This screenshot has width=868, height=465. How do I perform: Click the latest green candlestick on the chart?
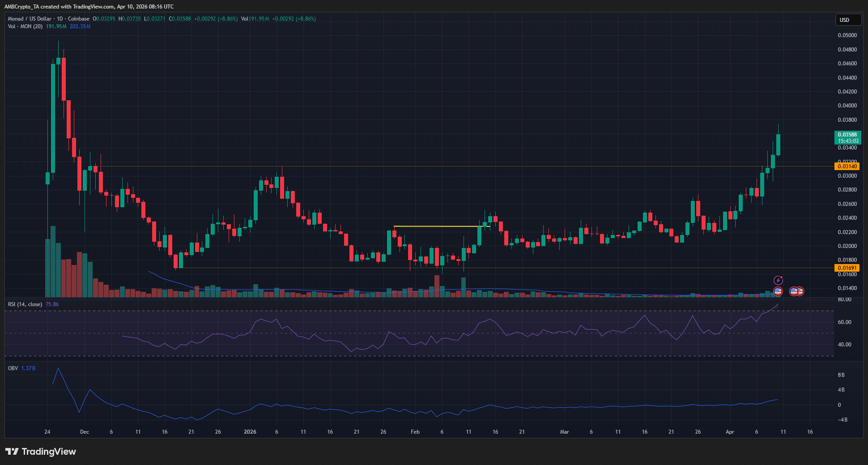pos(779,145)
